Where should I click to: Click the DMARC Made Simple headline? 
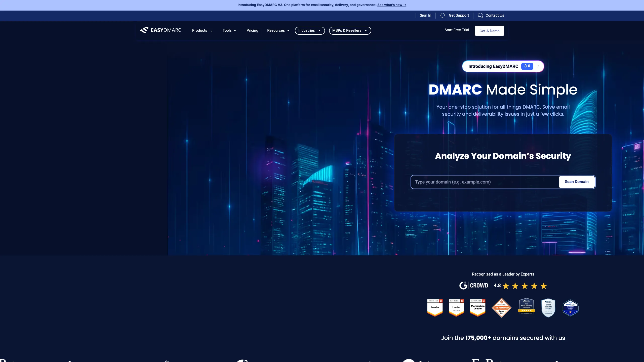coord(503,90)
